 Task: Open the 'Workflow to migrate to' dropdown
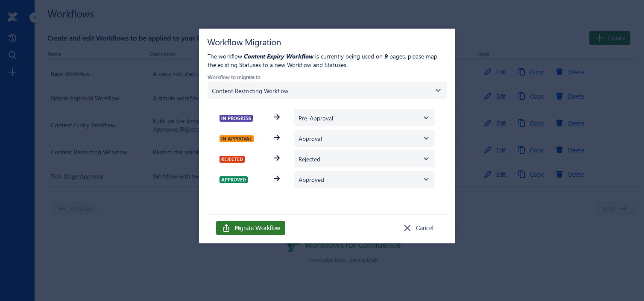(x=327, y=91)
